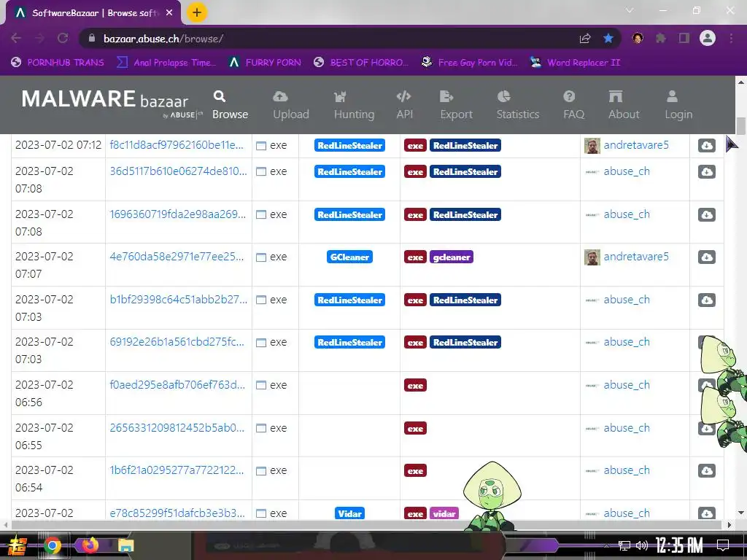Open hash 1b6f21a0295277a7722122...
The height and width of the screenshot is (560, 747).
click(177, 470)
